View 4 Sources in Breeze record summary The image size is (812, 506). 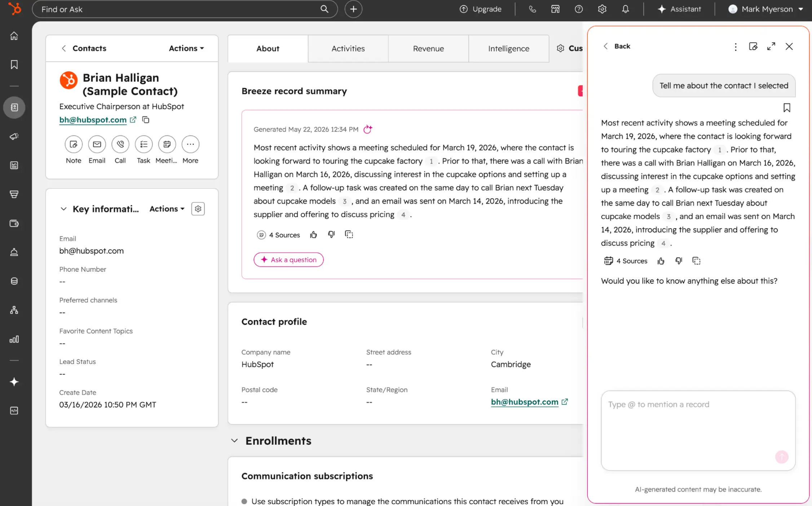pos(278,235)
